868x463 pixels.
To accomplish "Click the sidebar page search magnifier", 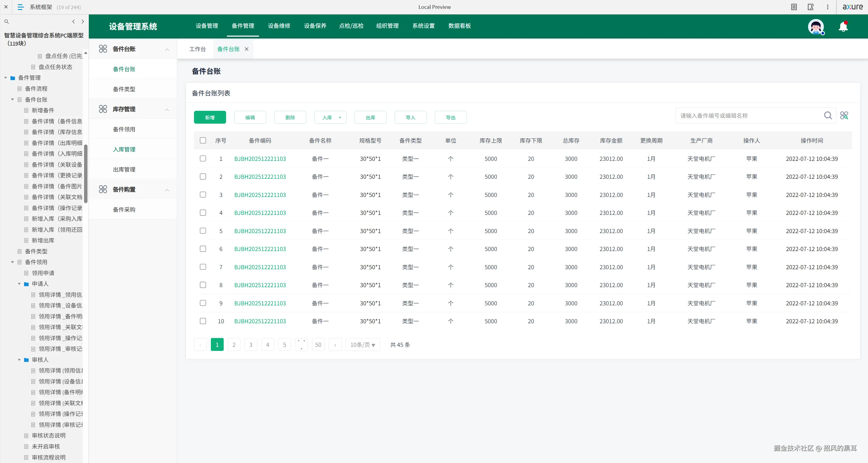I will [6, 22].
